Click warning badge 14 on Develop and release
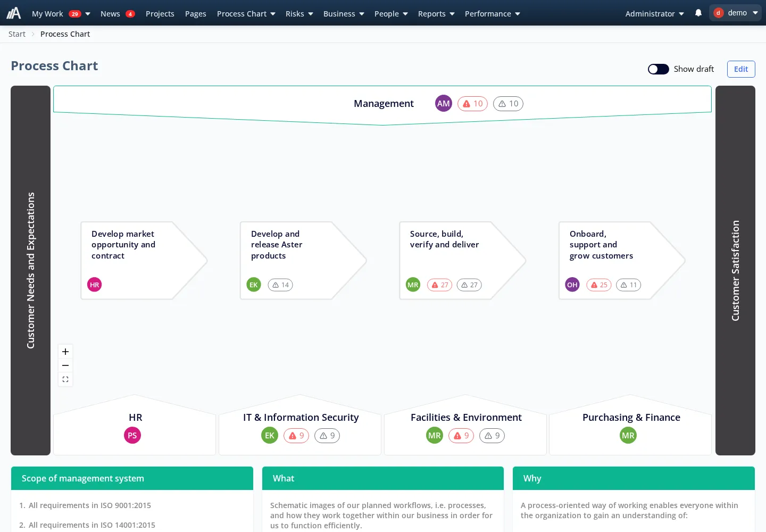Image resolution: width=766 pixels, height=532 pixels. pyautogui.click(x=280, y=285)
